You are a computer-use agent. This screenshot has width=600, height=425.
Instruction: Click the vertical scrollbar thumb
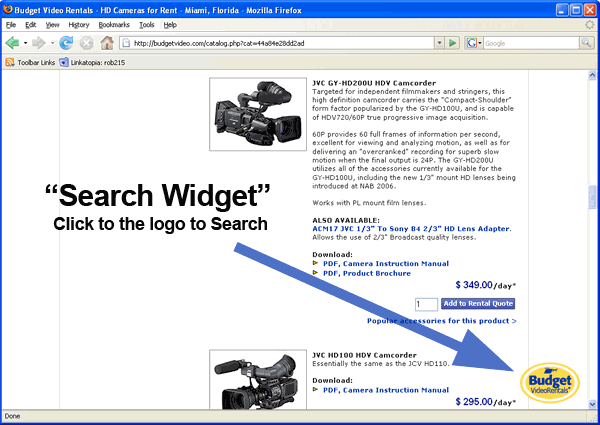(592, 197)
